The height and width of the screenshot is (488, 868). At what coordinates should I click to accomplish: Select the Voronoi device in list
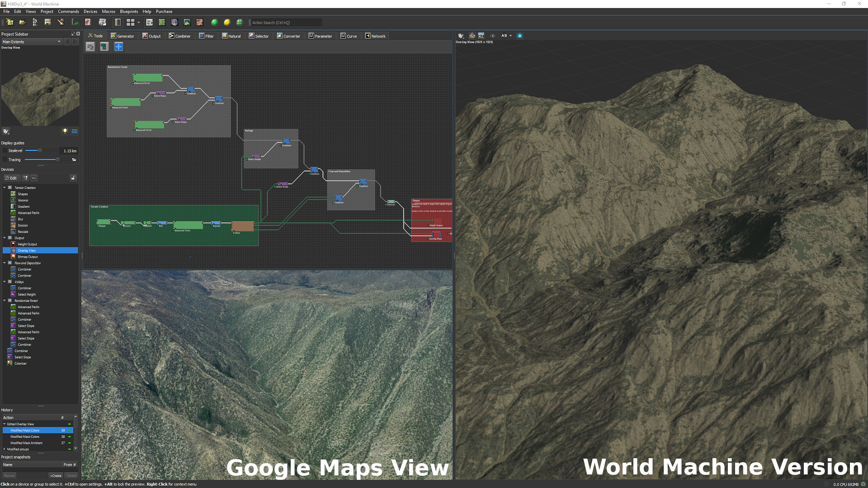23,200
